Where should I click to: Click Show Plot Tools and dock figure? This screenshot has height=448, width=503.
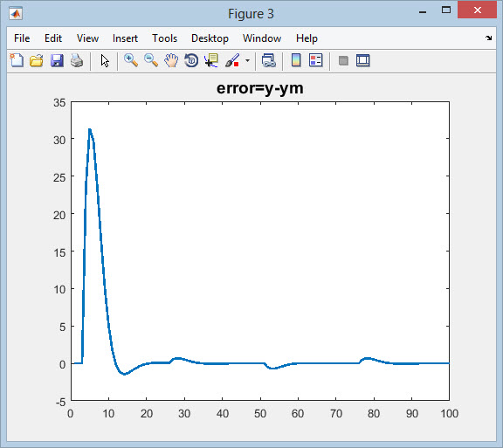(362, 60)
